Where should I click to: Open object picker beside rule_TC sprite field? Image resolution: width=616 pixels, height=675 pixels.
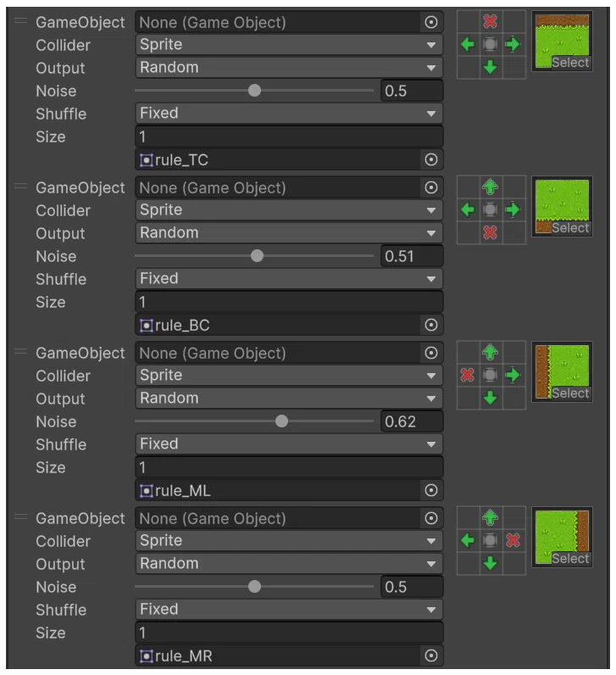pyautogui.click(x=431, y=159)
